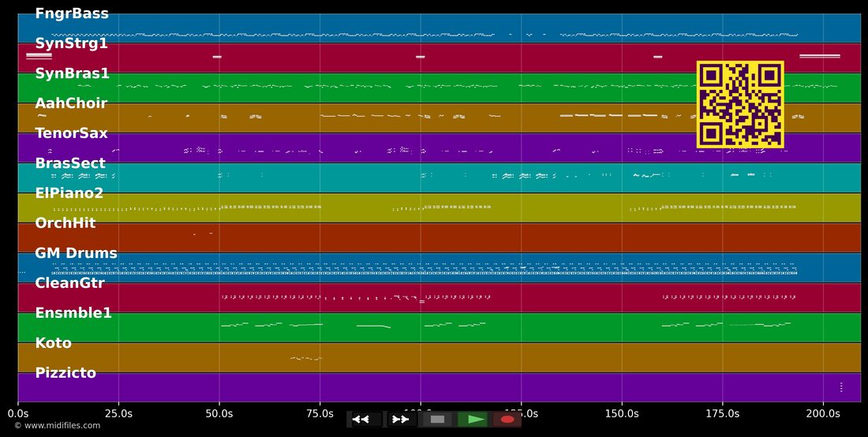Click the 0.0s time axis label
Image resolution: width=868 pixels, height=437 pixels.
click(17, 414)
